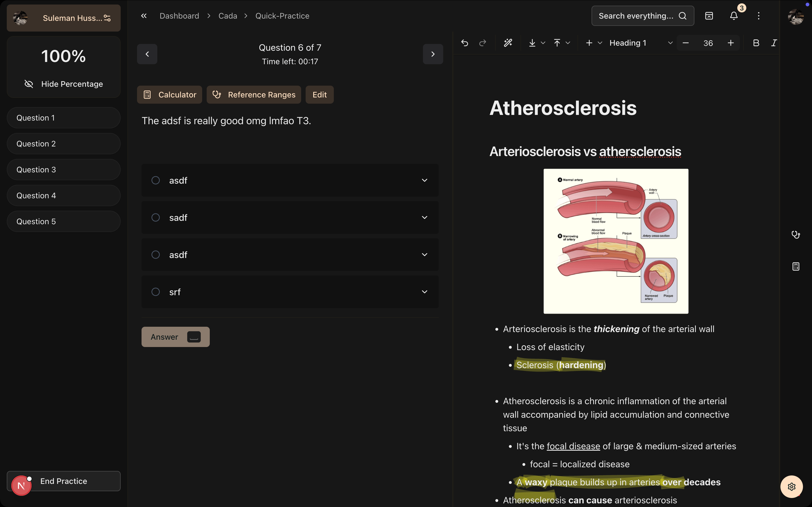
Task: Click the undo arrow in the editor toolbar
Action: (x=464, y=43)
